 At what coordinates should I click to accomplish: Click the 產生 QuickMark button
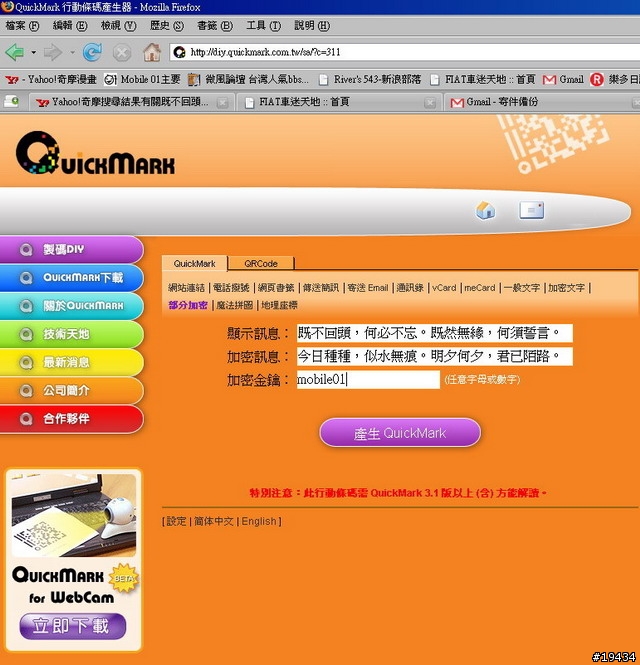[x=400, y=433]
